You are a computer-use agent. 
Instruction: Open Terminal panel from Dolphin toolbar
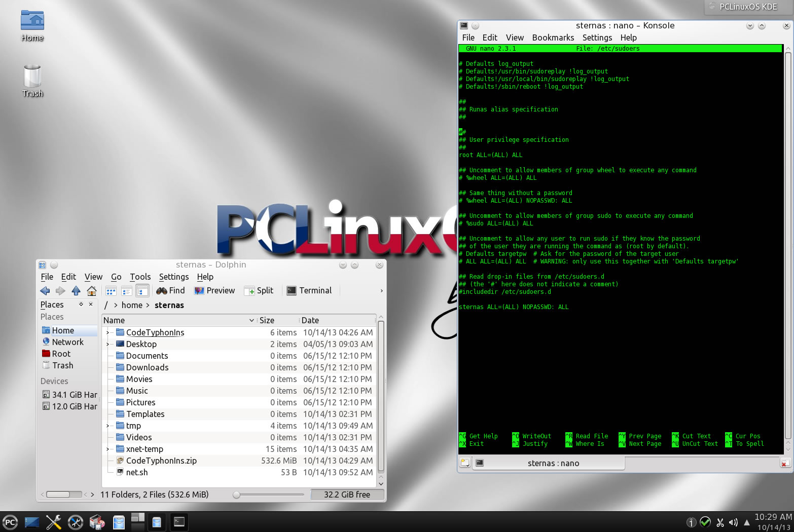coord(309,291)
